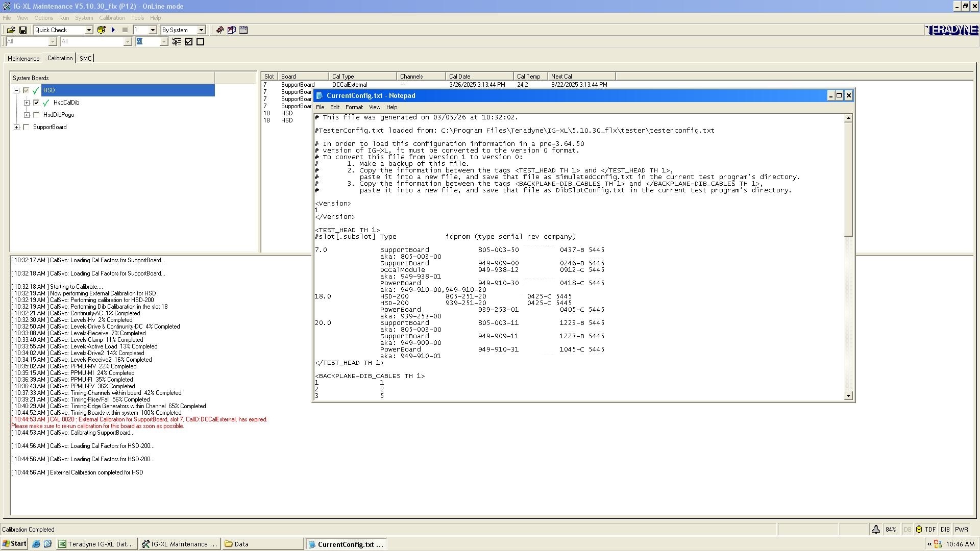Image resolution: width=980 pixels, height=551 pixels.
Task: Click the open folder toolbar icon
Action: point(11,30)
